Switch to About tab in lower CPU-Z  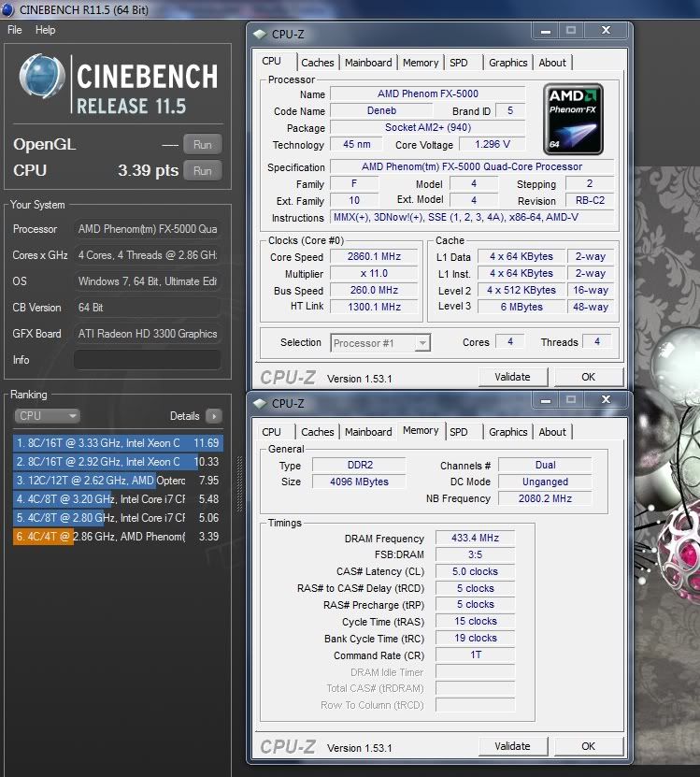tap(552, 432)
